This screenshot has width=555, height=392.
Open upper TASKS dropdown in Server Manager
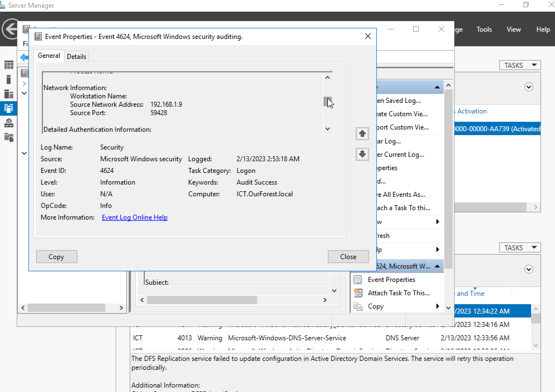tap(520, 65)
